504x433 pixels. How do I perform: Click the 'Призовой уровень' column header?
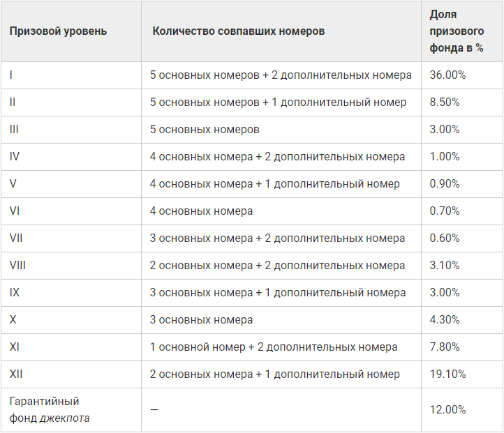[58, 31]
